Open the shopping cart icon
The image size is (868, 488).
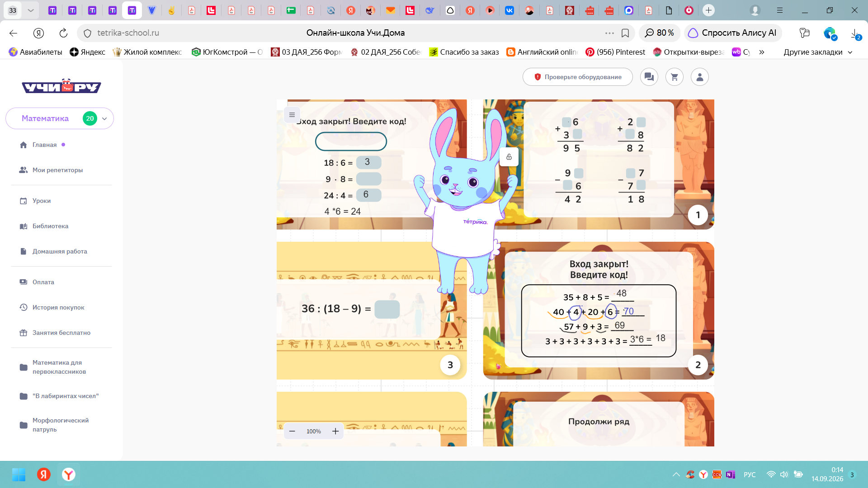675,77
